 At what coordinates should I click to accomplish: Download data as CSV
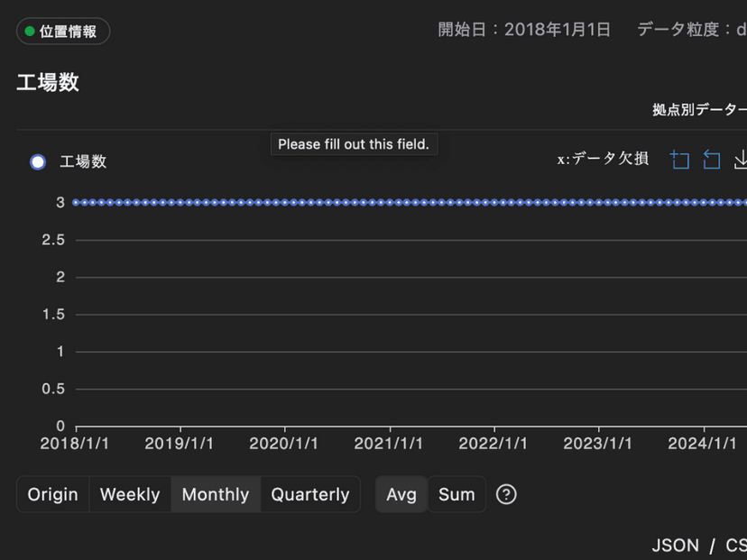pyautogui.click(x=734, y=546)
